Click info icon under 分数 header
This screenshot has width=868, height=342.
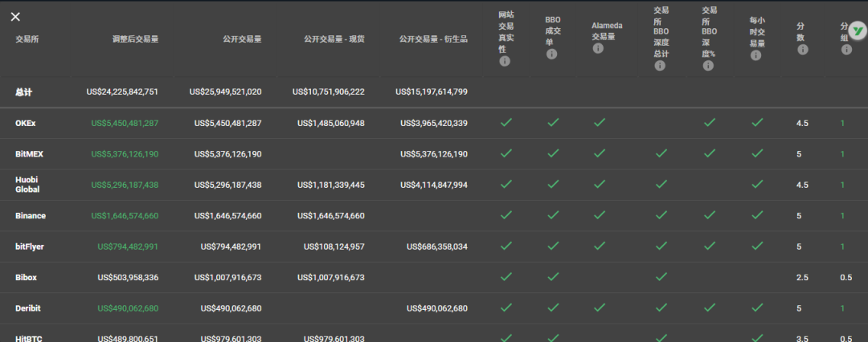(x=802, y=50)
